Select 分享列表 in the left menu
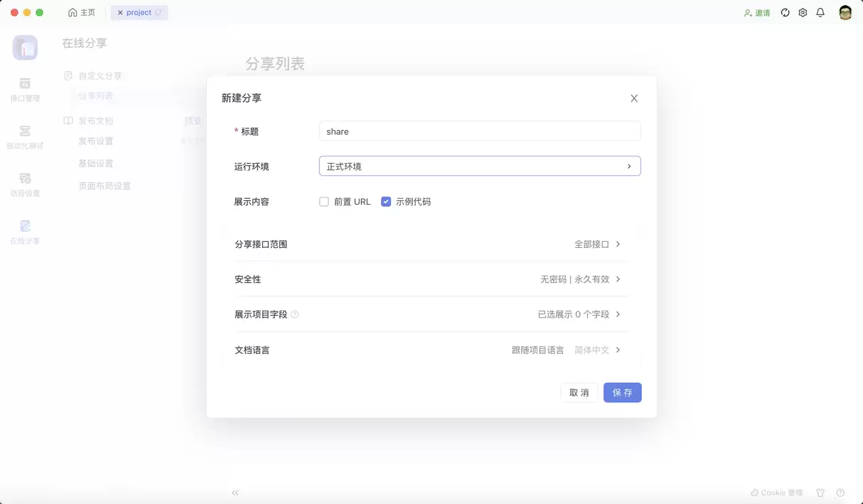Viewport: 863px width, 504px height. click(x=96, y=96)
